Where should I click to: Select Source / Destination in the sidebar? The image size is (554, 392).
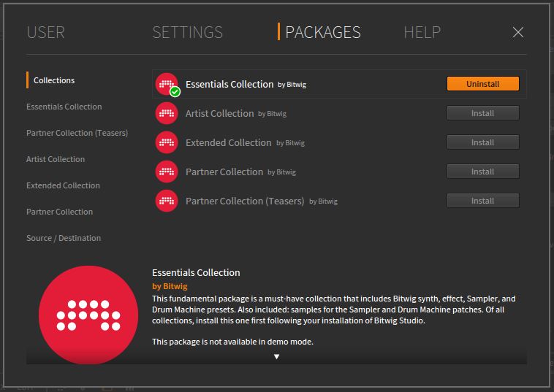64,238
